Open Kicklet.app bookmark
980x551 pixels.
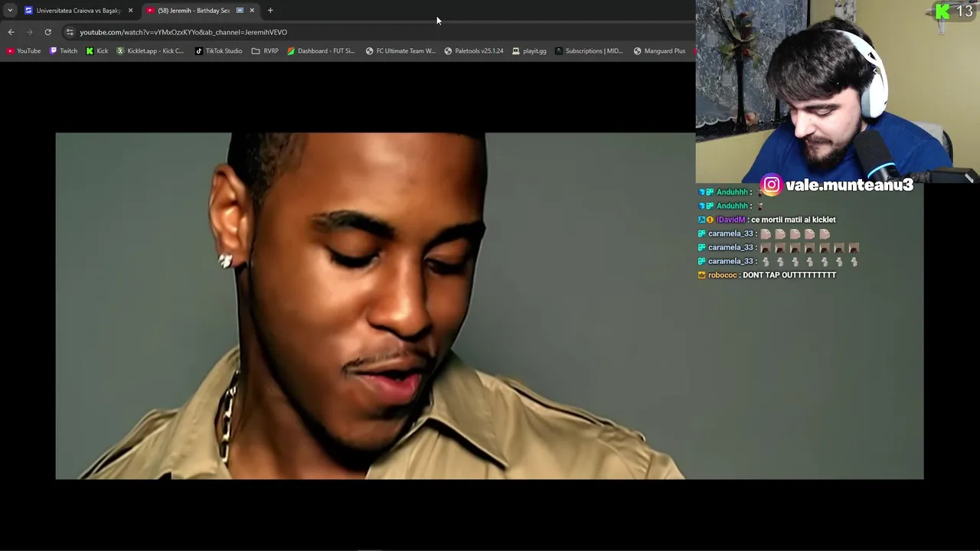(150, 51)
